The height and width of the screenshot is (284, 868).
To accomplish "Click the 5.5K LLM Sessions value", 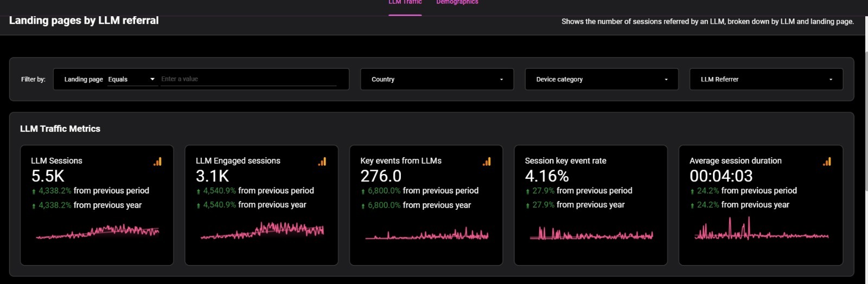I will (48, 176).
